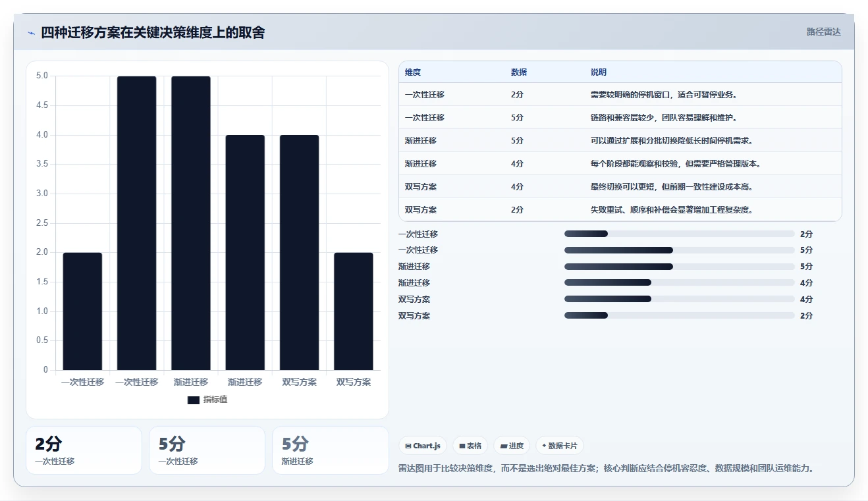
Task: Click the 2.5 y-axis label
Action: [x=41, y=223]
